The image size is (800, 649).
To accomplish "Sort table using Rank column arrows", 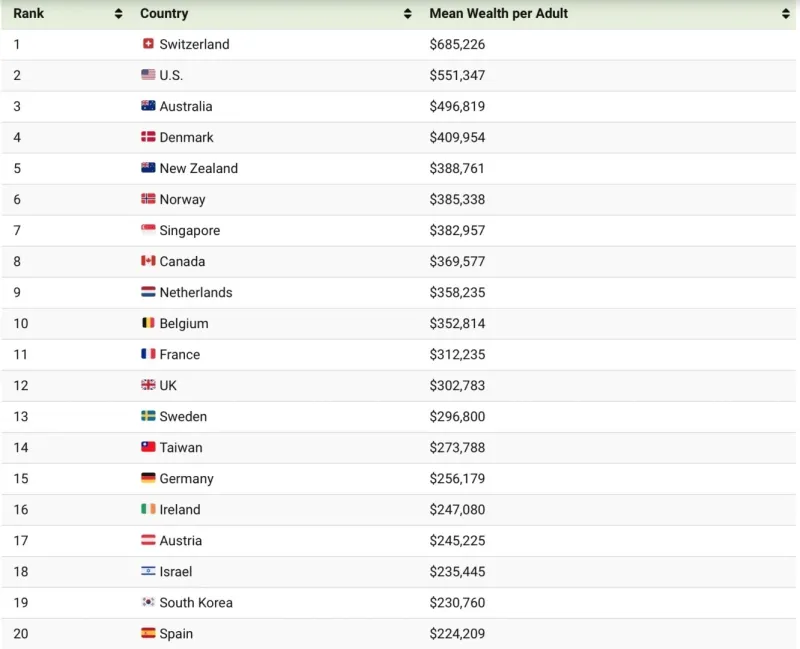I will point(118,14).
